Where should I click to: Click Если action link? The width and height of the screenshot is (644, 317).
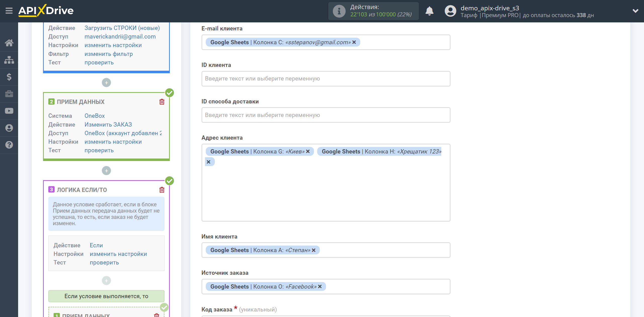[x=96, y=245]
